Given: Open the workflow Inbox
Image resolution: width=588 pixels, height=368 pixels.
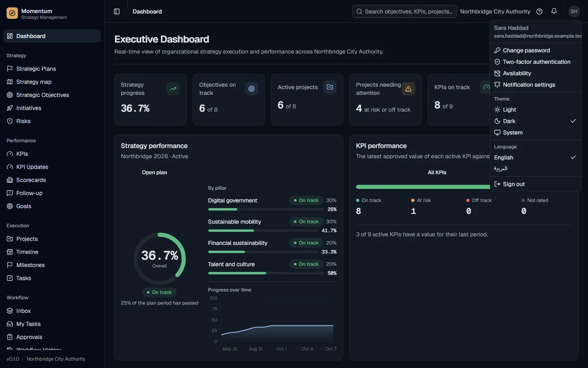Looking at the screenshot, I should click(52, 311).
